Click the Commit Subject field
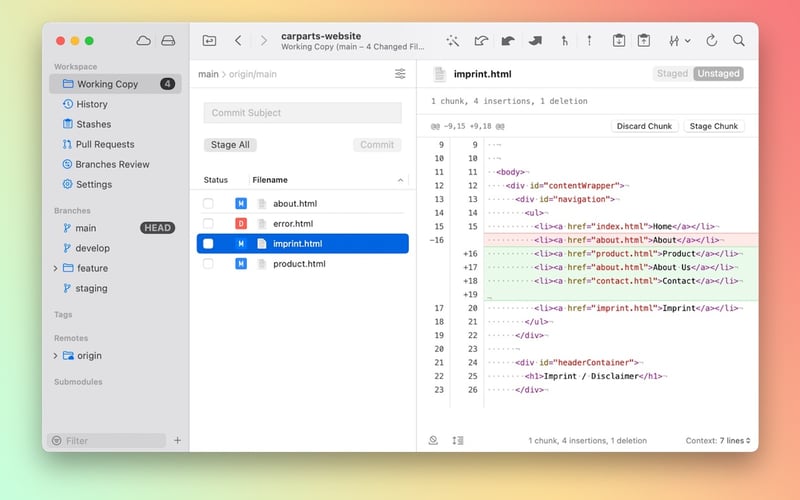800x500 pixels. tap(303, 113)
